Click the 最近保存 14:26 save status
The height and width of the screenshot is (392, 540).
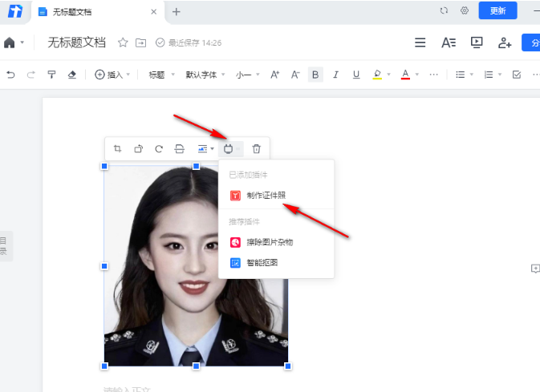[189, 42]
